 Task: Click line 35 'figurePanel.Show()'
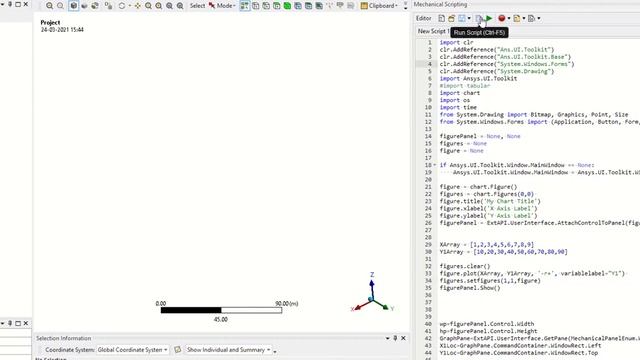[x=470, y=288]
